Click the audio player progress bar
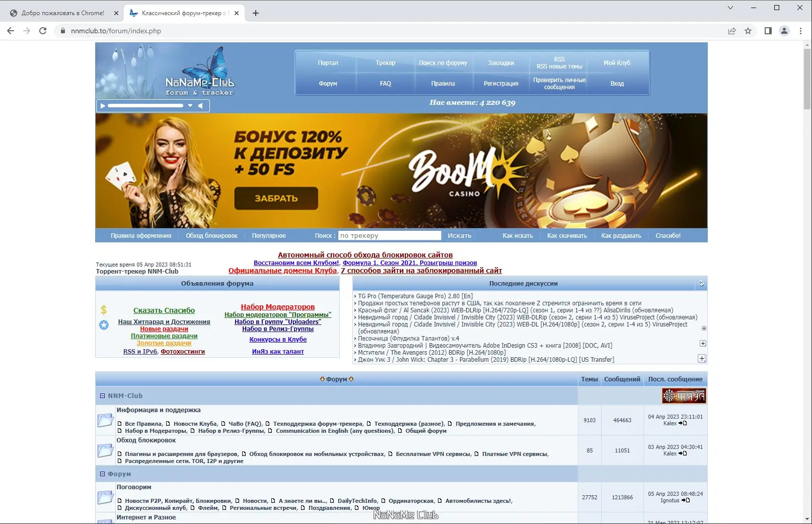The height and width of the screenshot is (524, 812). pos(145,106)
